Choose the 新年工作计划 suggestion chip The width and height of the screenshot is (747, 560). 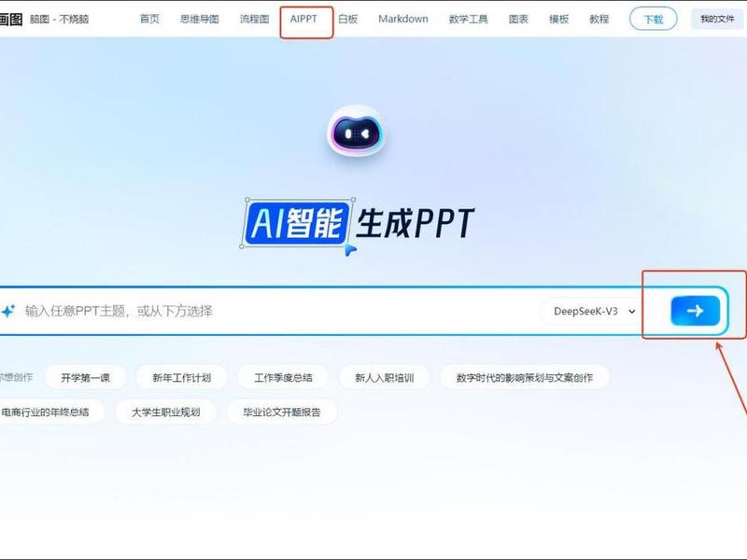pyautogui.click(x=181, y=378)
